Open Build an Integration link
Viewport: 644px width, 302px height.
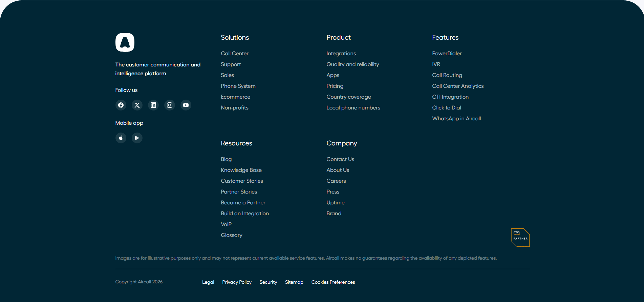click(x=245, y=214)
